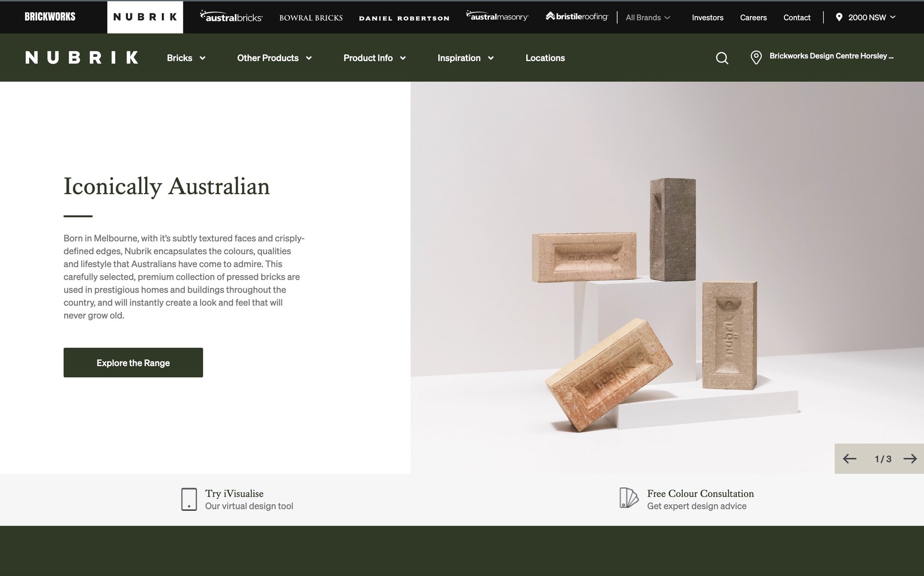924x576 pixels.
Task: Open the Investors link
Action: pyautogui.click(x=707, y=18)
